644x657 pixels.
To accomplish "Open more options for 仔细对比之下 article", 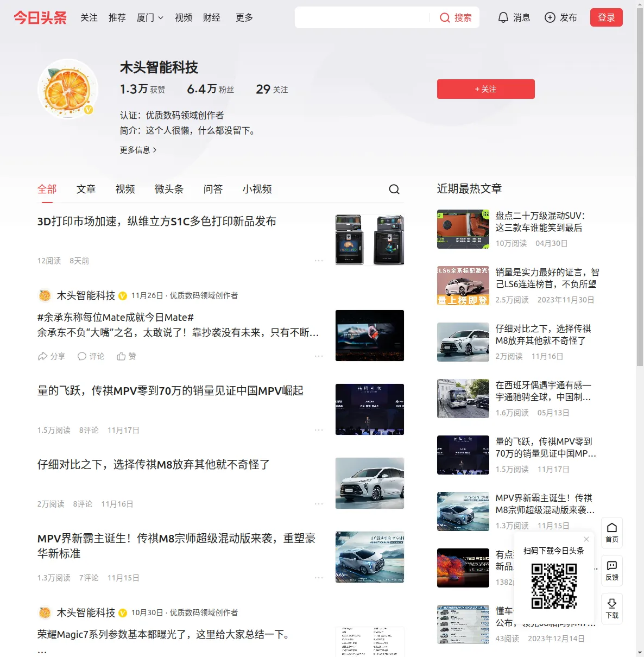I will (319, 504).
